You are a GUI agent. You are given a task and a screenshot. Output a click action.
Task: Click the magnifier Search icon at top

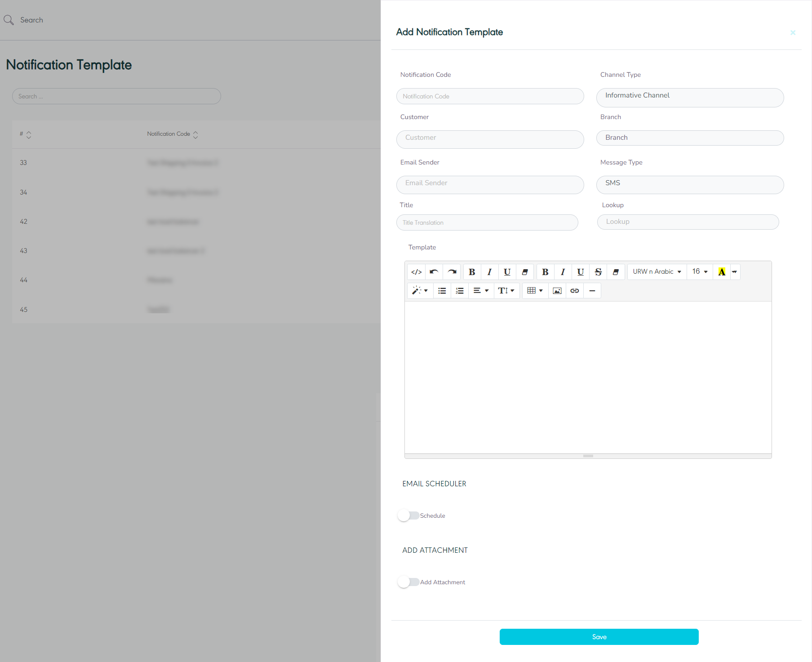pyautogui.click(x=9, y=20)
